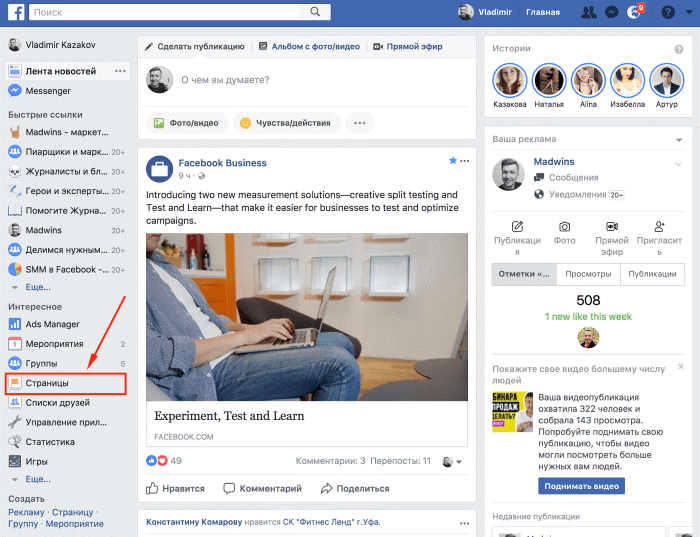Screen dimensions: 700x537
Task: Open account dropdown arrow in top bar
Action: point(689,12)
